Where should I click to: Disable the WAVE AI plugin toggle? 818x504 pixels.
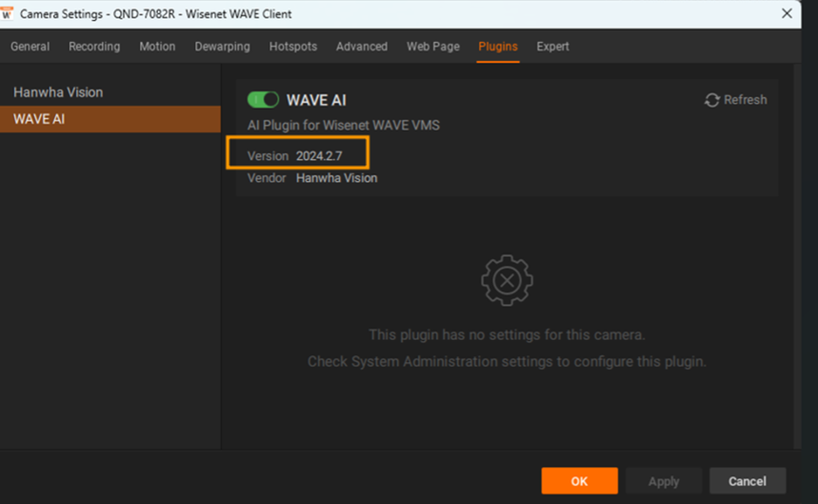[x=263, y=100]
